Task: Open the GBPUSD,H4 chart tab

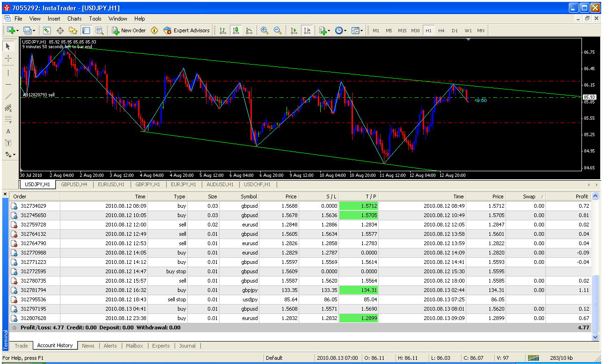Action: pyautogui.click(x=74, y=184)
